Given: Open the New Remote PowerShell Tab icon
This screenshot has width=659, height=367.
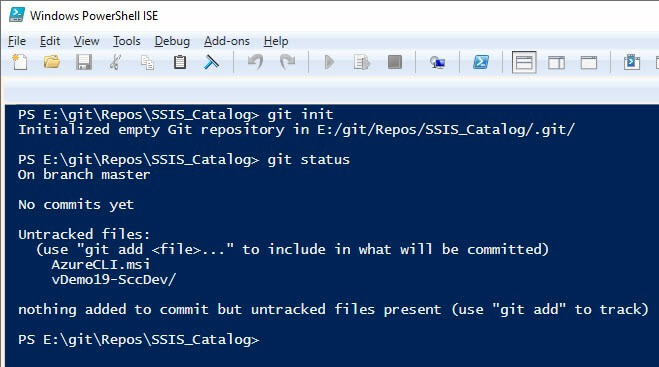Looking at the screenshot, I should click(x=437, y=62).
